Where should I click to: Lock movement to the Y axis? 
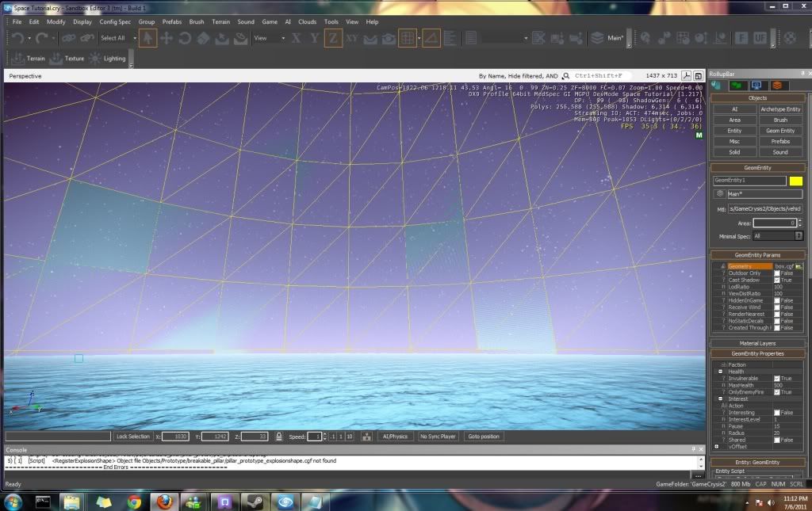314,38
